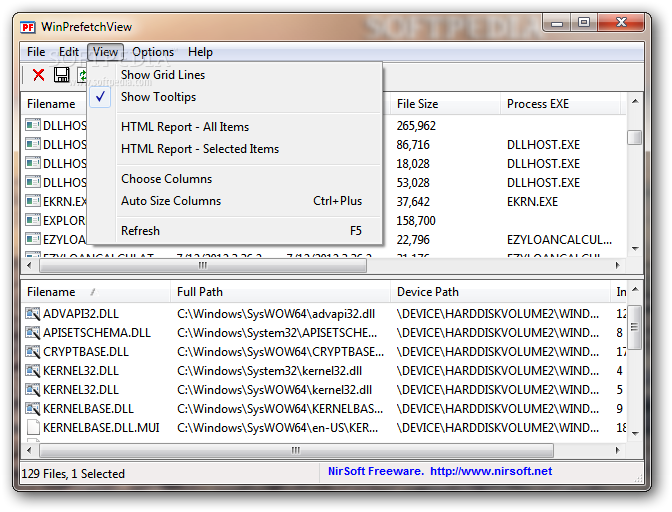Screen dimensions: 672x512
Task: Open the Choose Columns dialog
Action: (x=235, y=179)
